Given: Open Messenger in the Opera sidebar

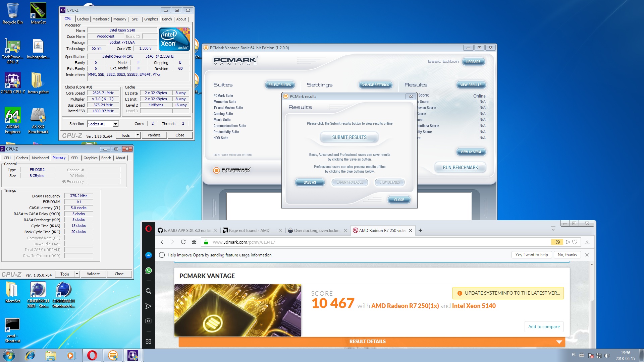Looking at the screenshot, I should coord(149,255).
